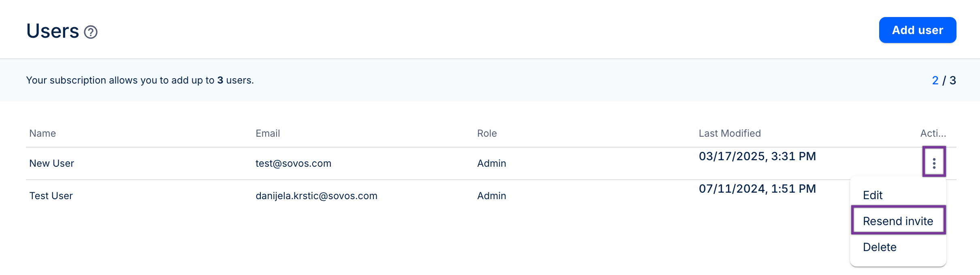This screenshot has height=275, width=980.
Task: Click the Test User name cell
Action: click(x=51, y=196)
